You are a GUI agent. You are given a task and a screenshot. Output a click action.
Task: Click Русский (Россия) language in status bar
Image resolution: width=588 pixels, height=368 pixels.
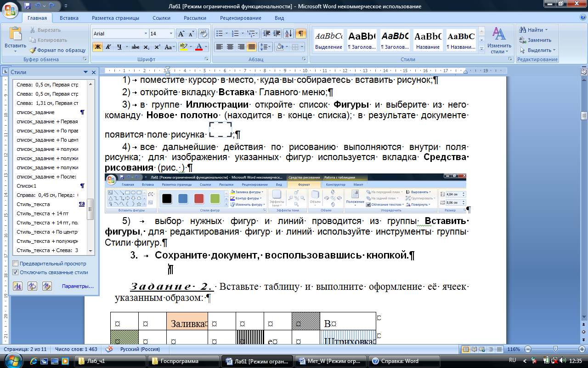(139, 349)
